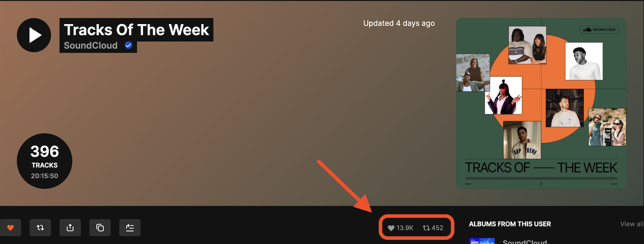The width and height of the screenshot is (644, 244).
Task: Click the blue verified badge
Action: point(128,45)
